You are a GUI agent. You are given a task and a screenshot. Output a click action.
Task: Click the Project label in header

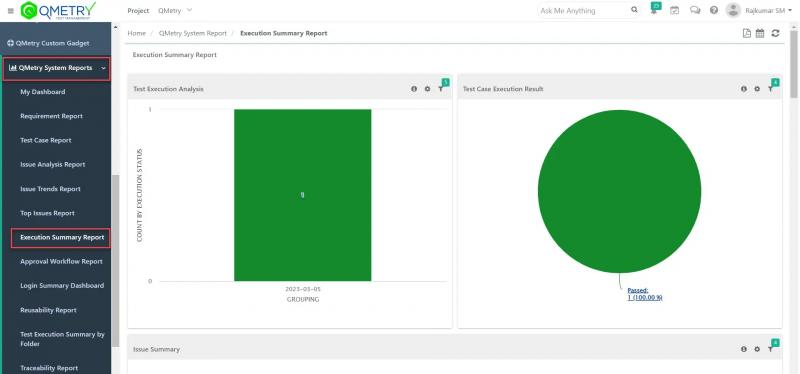point(138,10)
